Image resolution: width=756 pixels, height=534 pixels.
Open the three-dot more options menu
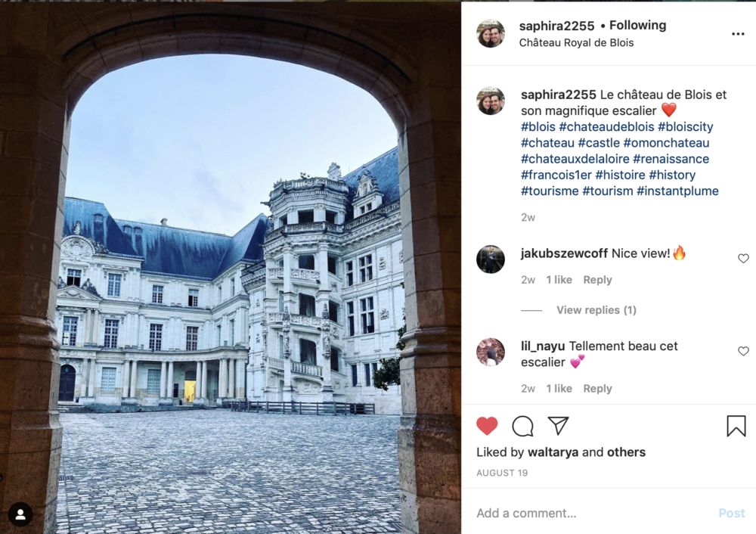pos(738,34)
